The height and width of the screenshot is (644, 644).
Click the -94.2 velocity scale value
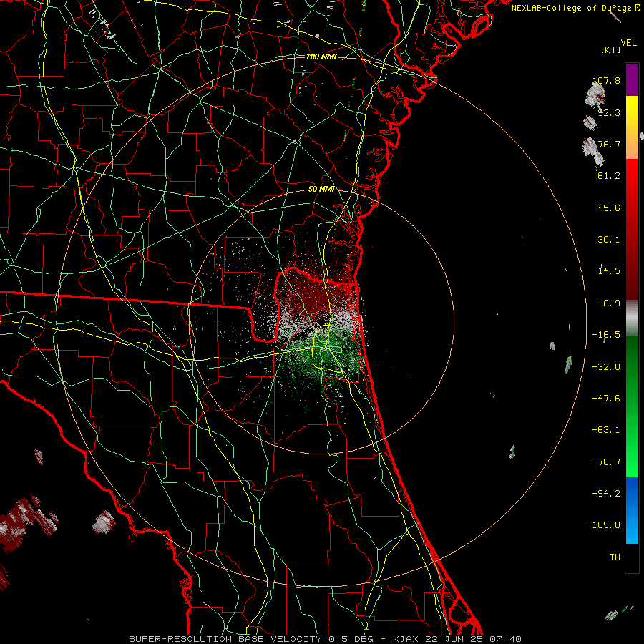point(606,494)
